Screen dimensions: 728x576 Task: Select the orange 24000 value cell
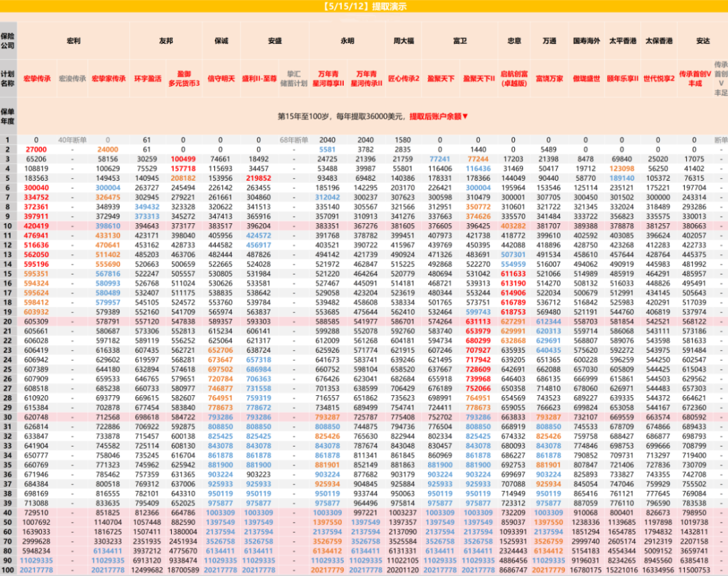(108, 150)
